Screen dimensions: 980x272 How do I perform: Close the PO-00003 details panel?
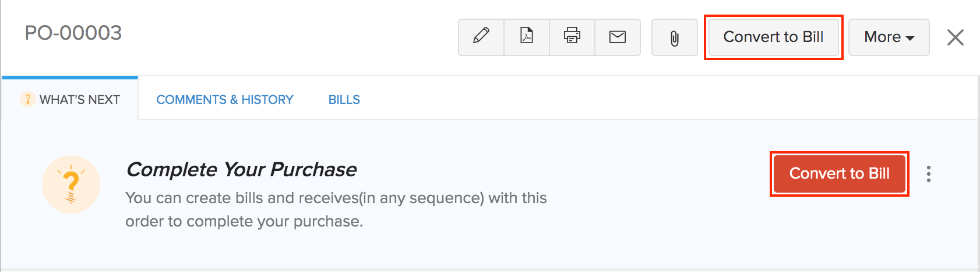956,37
